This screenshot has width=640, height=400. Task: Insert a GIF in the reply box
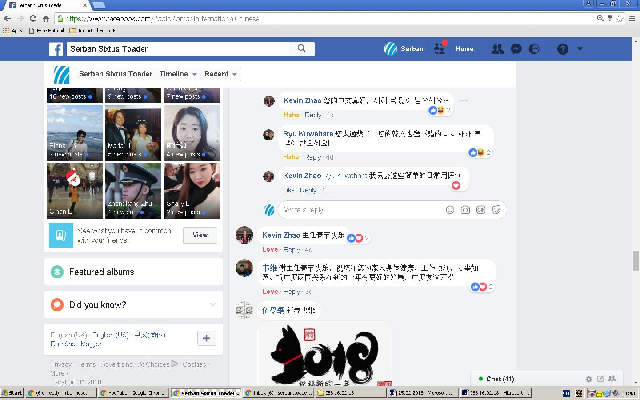tap(481, 210)
